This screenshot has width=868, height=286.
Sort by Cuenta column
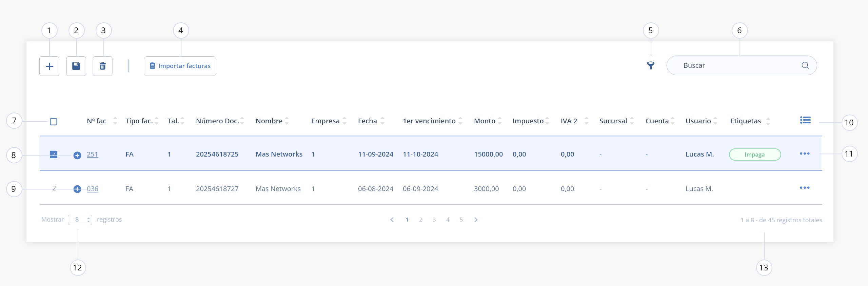(x=673, y=121)
